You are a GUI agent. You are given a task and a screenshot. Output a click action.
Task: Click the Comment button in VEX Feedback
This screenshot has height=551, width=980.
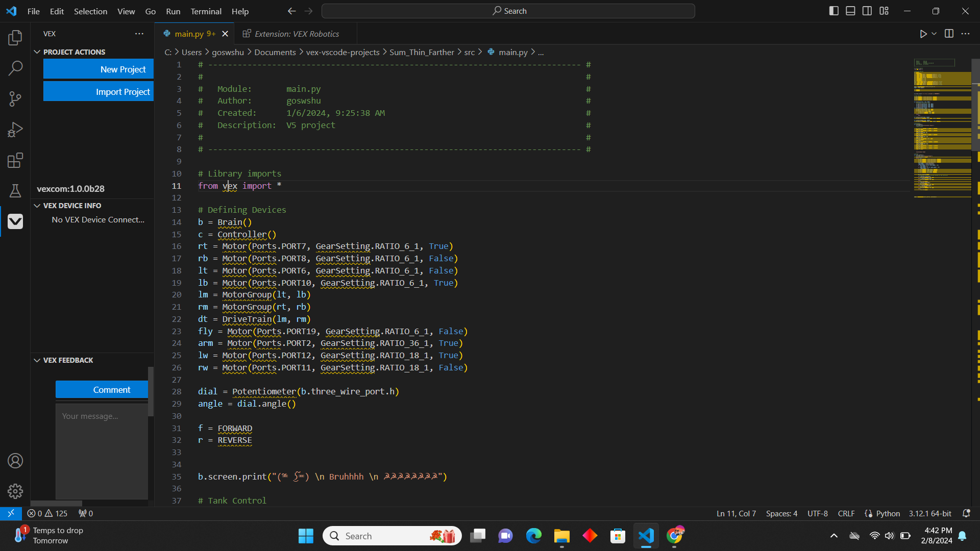[111, 390]
